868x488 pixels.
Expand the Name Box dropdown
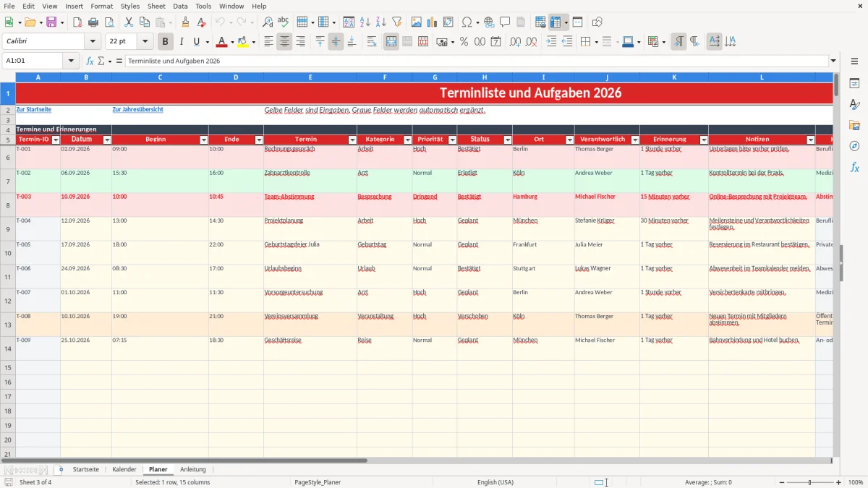point(71,61)
